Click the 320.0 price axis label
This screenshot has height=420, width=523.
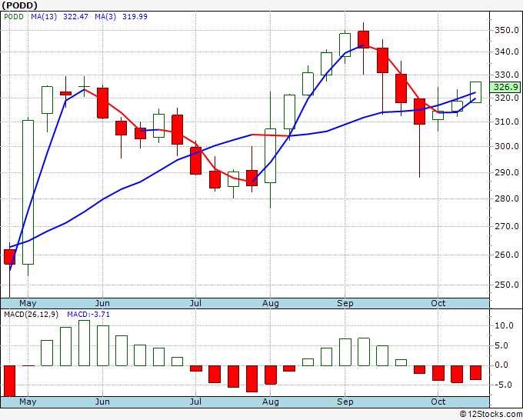pos(506,98)
